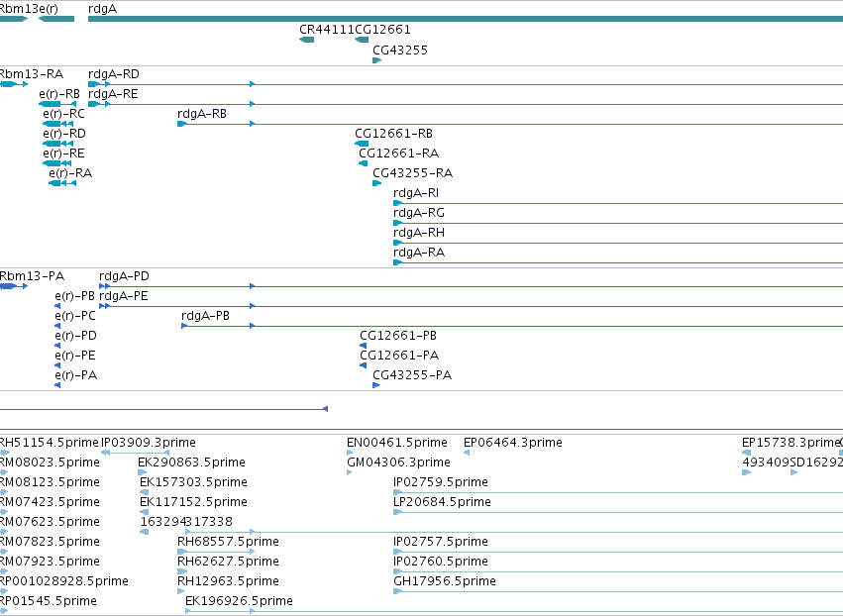Select the rdgA-RG transcript label

pyautogui.click(x=419, y=213)
